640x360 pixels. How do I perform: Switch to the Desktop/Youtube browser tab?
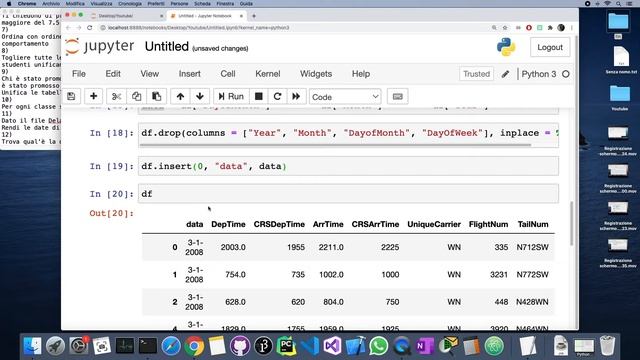pyautogui.click(x=127, y=16)
